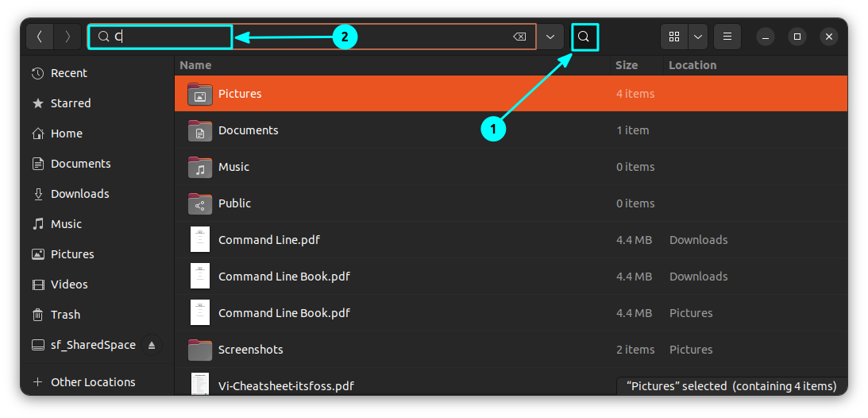The height and width of the screenshot is (418, 868).
Task: Switch to grid view layout
Action: click(x=674, y=37)
